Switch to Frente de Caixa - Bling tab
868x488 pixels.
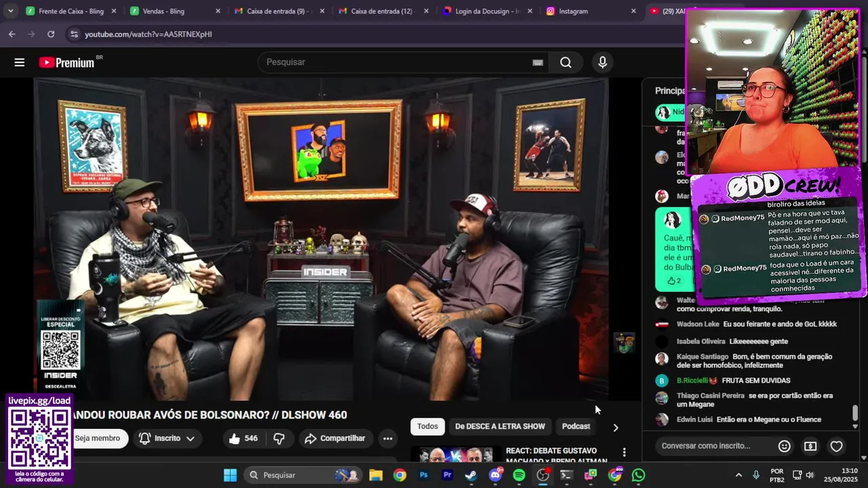click(x=71, y=11)
